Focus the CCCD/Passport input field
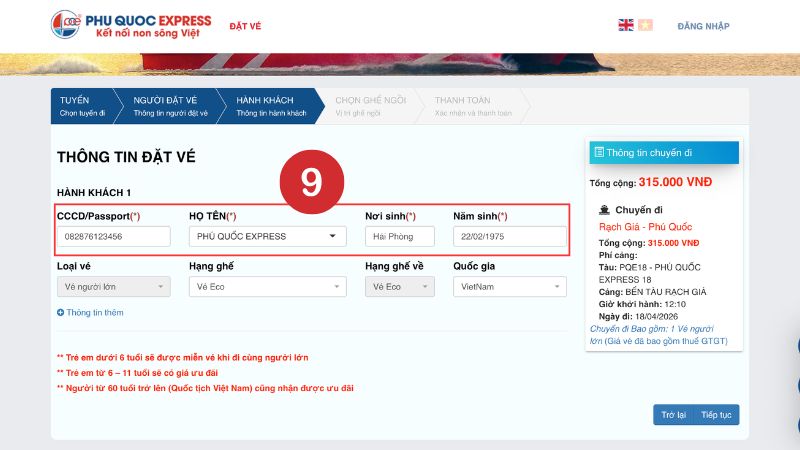 [114, 237]
